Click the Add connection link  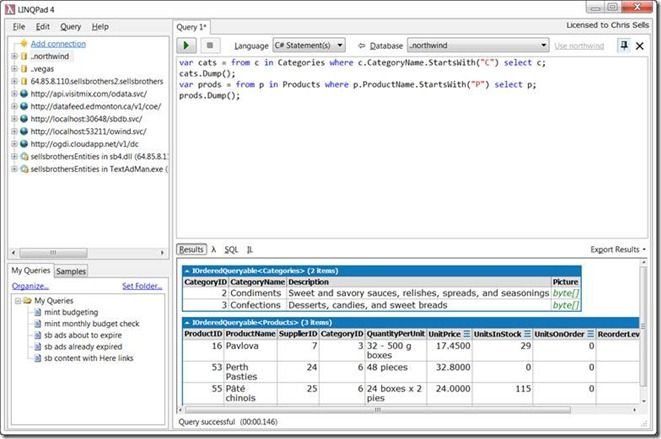[58, 43]
